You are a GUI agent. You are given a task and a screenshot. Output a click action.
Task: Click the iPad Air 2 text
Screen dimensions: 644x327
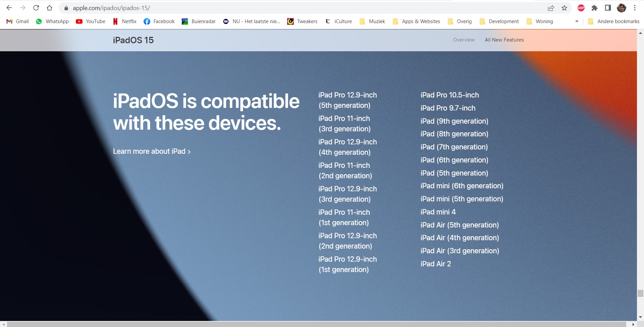click(436, 264)
